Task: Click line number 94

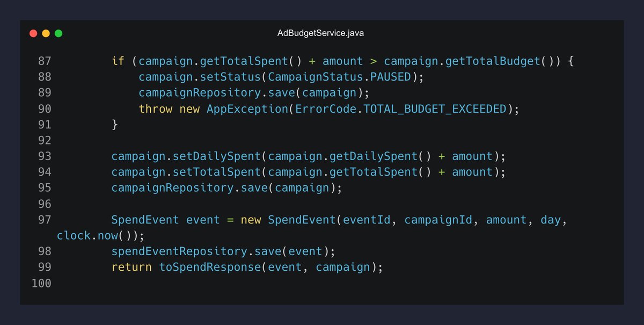Action: pos(45,172)
